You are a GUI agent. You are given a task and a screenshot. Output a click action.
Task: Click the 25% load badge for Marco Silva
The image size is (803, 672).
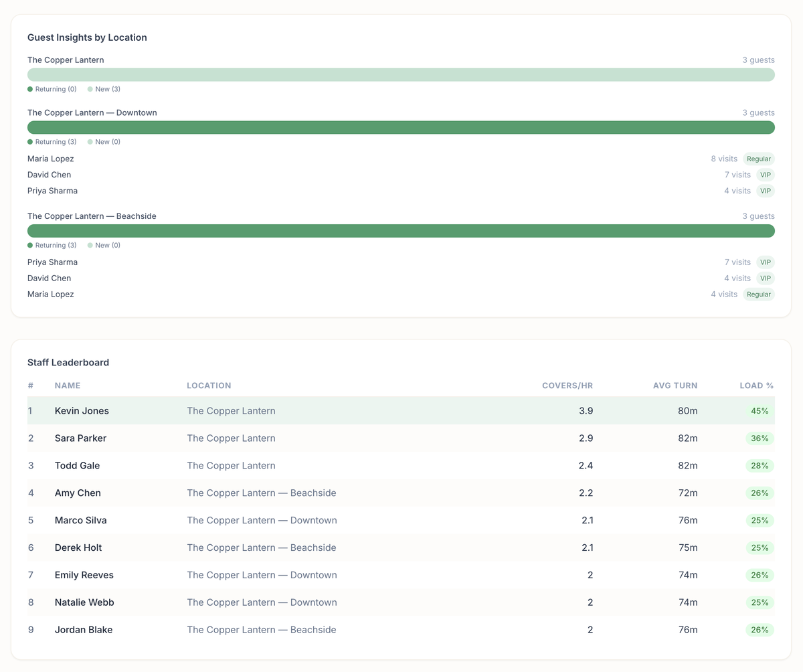[x=760, y=521]
